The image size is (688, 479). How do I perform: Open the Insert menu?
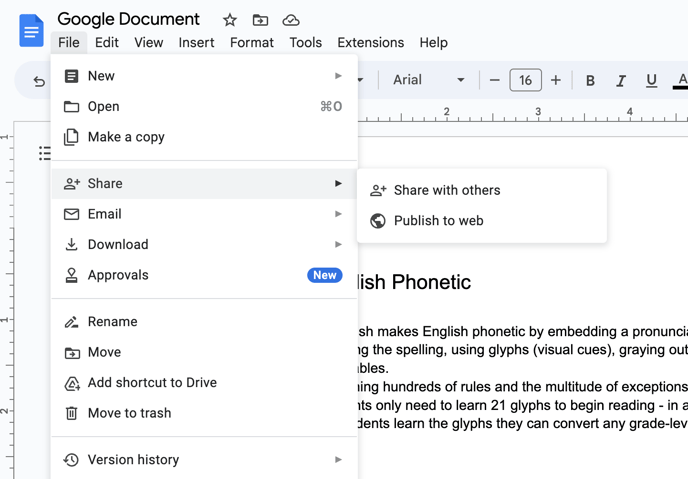(196, 43)
